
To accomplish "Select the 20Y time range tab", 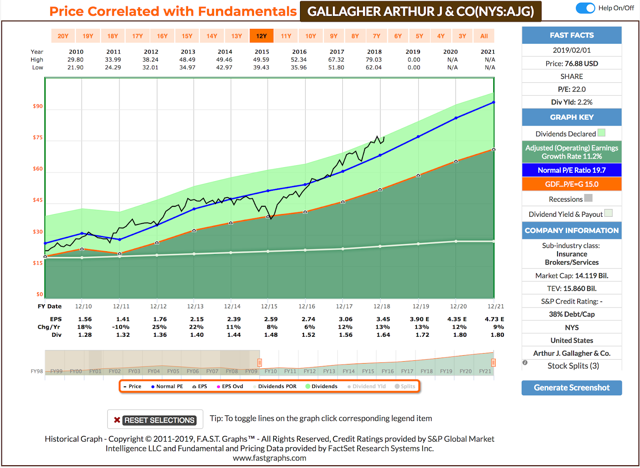I will (63, 36).
